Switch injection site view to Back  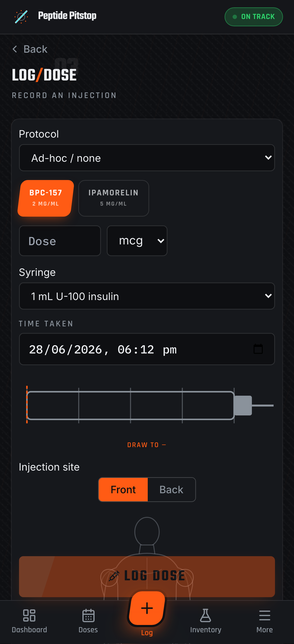coord(171,490)
